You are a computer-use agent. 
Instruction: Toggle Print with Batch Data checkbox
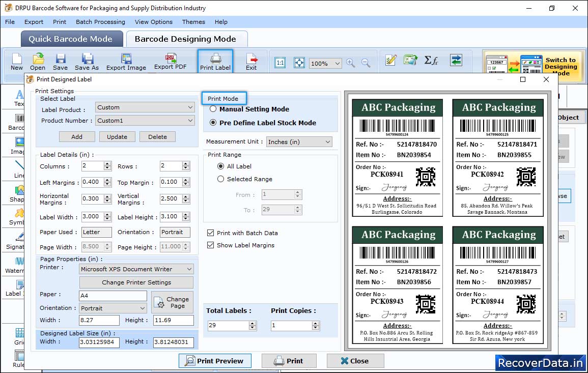click(210, 233)
